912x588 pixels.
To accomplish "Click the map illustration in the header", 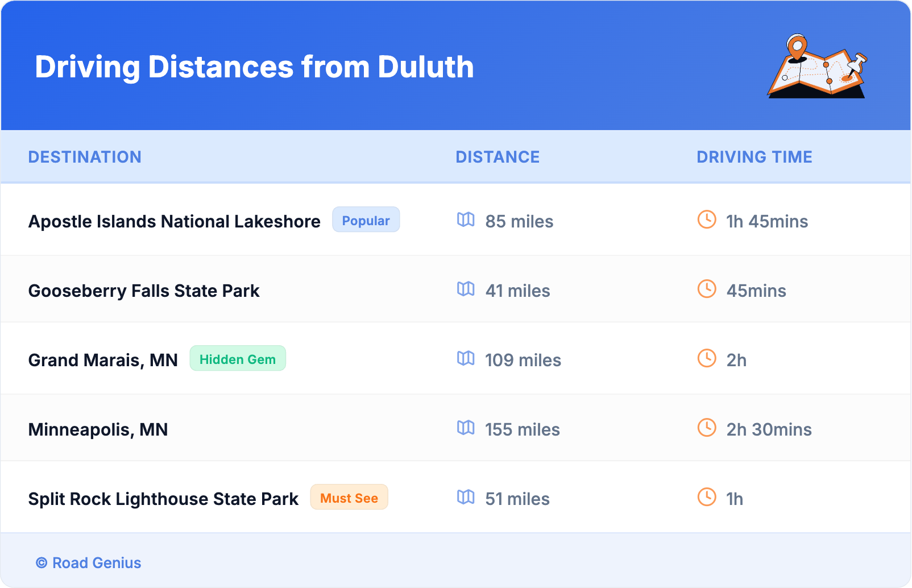I will 817,67.
